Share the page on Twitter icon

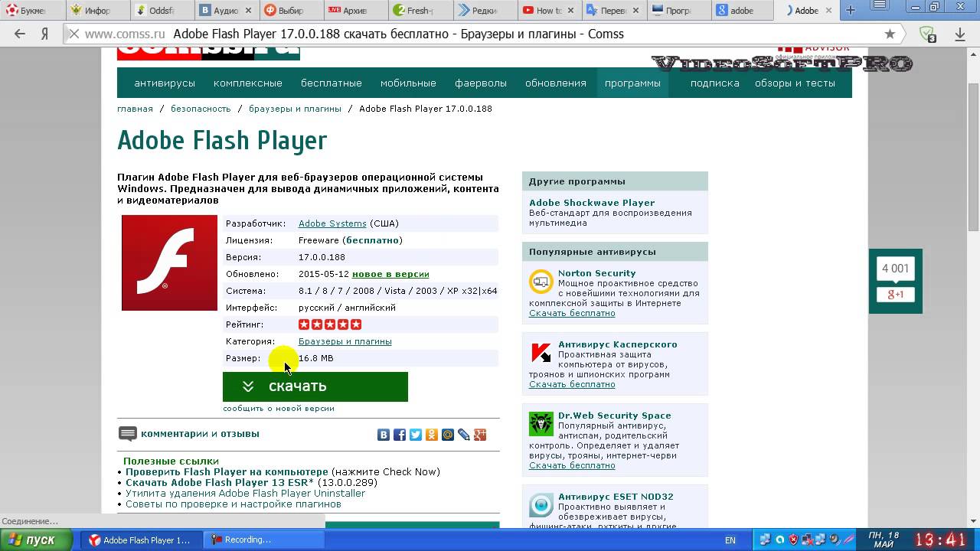416,435
